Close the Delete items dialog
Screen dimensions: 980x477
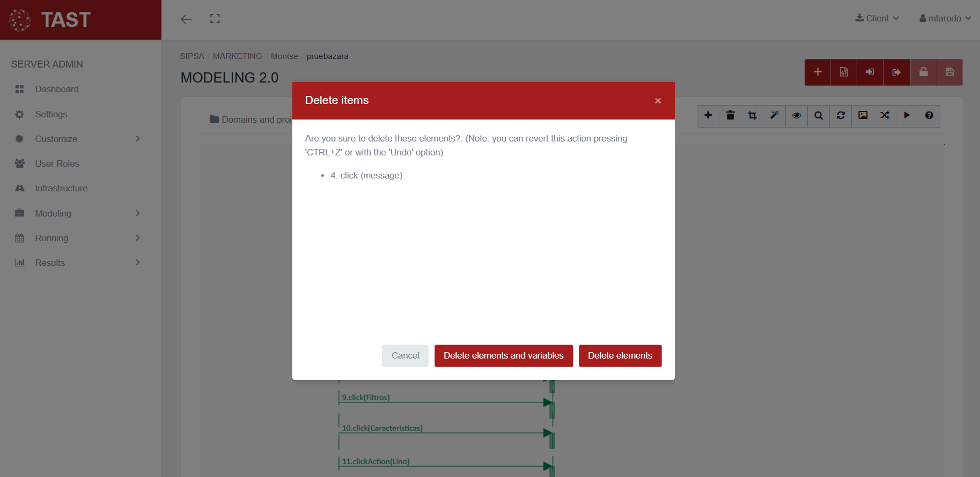pyautogui.click(x=658, y=101)
